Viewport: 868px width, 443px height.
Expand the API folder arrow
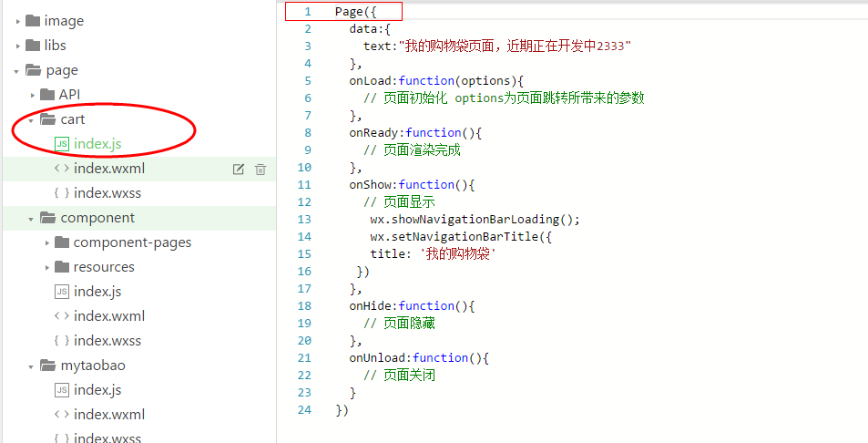[32, 95]
